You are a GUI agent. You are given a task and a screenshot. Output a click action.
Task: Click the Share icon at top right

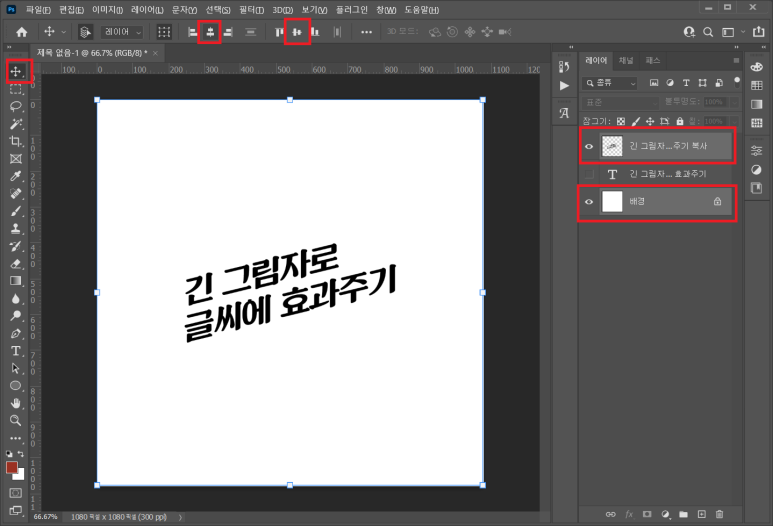click(x=758, y=32)
